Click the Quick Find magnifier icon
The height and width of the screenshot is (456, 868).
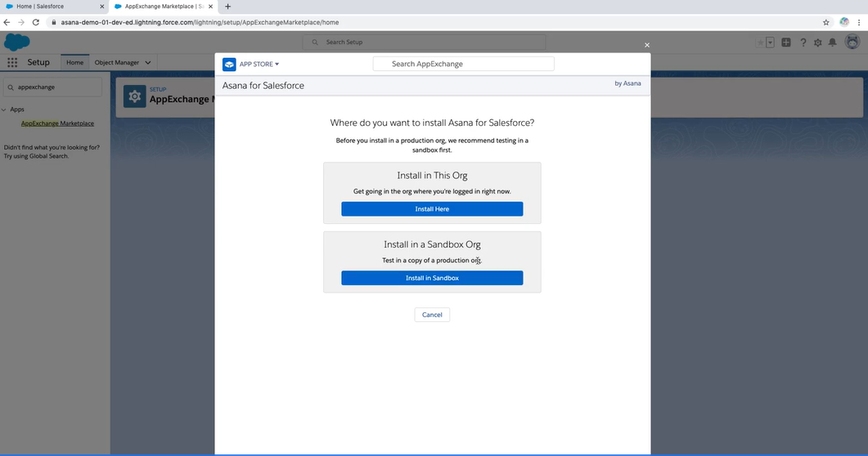[11, 87]
